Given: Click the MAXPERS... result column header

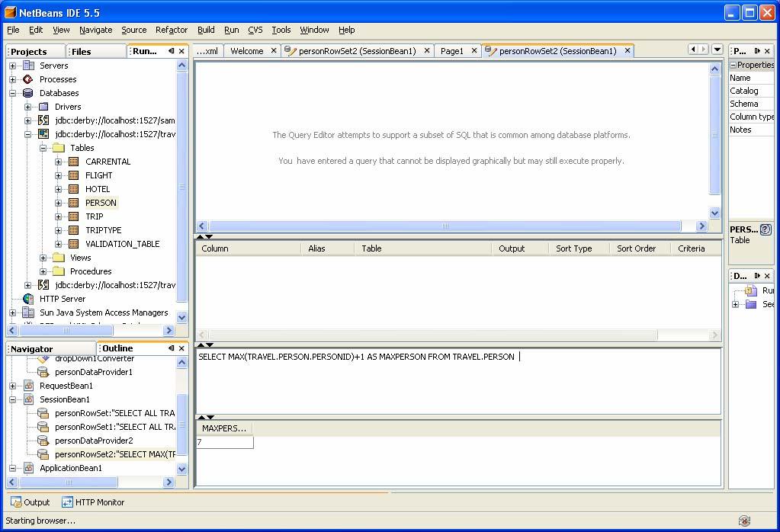Looking at the screenshot, I should (x=225, y=428).
